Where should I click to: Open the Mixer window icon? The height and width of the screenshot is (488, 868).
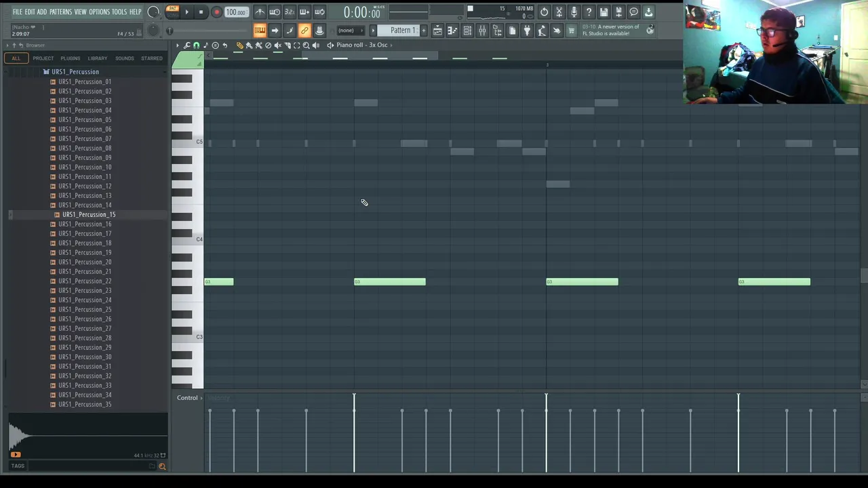[x=482, y=30]
